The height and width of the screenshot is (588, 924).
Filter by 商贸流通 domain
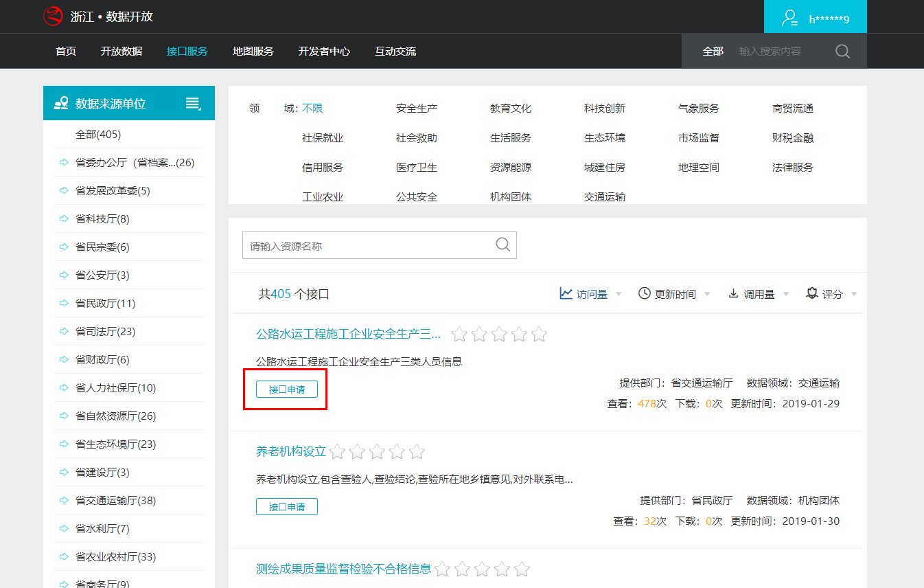coord(793,109)
